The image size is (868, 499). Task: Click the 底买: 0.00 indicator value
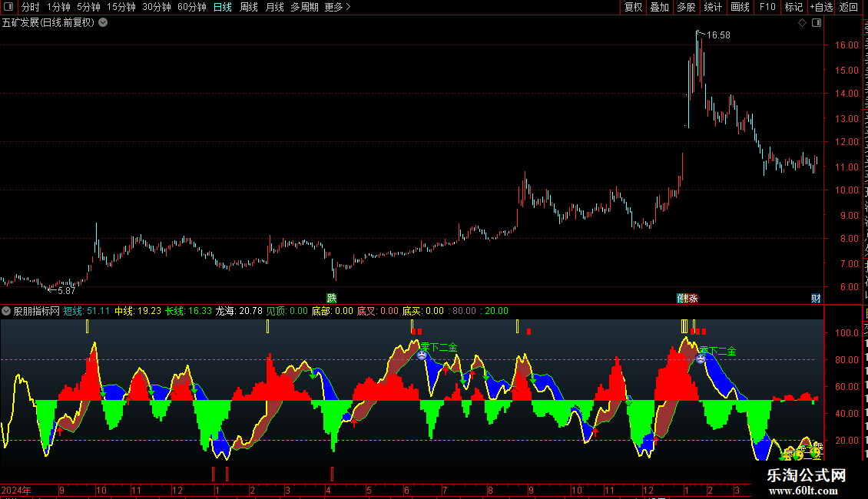pyautogui.click(x=423, y=311)
